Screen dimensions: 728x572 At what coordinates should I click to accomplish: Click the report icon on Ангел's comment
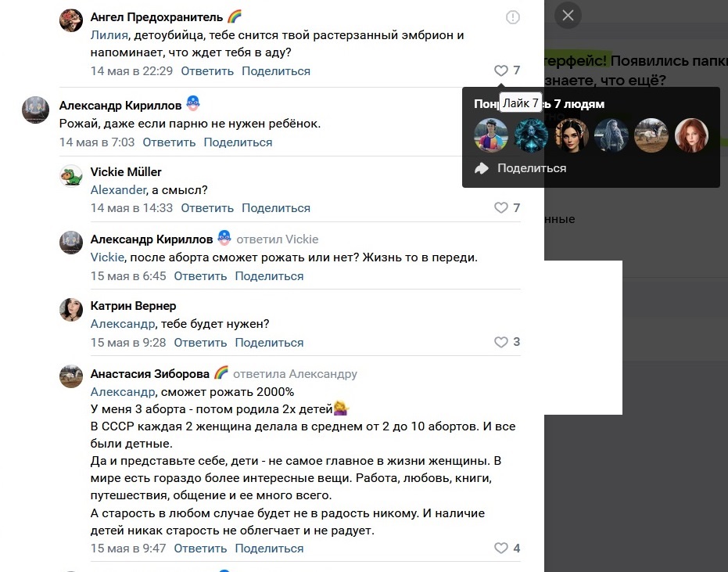click(513, 18)
